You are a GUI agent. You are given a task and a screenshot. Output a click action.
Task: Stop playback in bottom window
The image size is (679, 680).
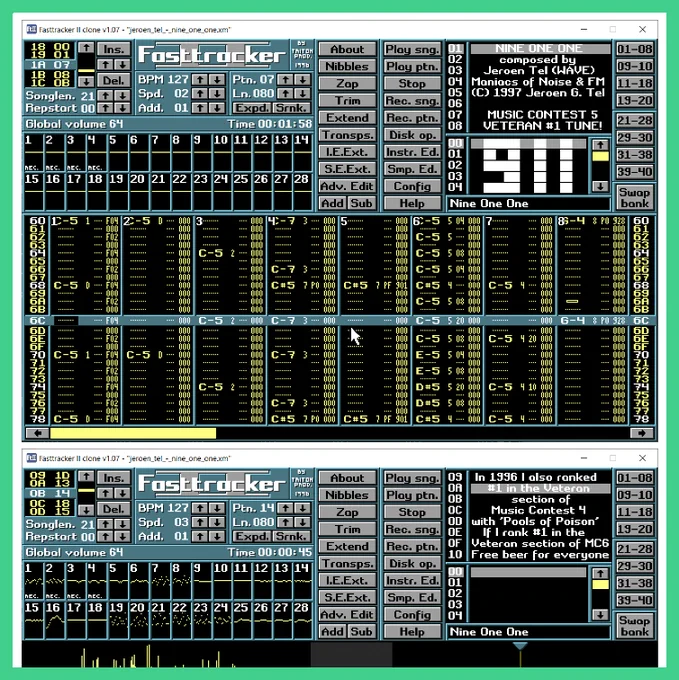[412, 512]
